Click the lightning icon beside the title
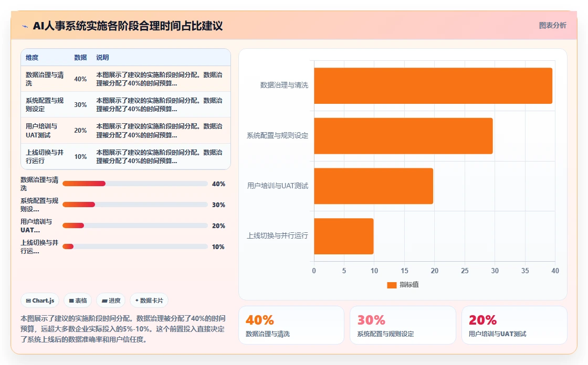The height and width of the screenshot is (365, 588). pyautogui.click(x=25, y=26)
